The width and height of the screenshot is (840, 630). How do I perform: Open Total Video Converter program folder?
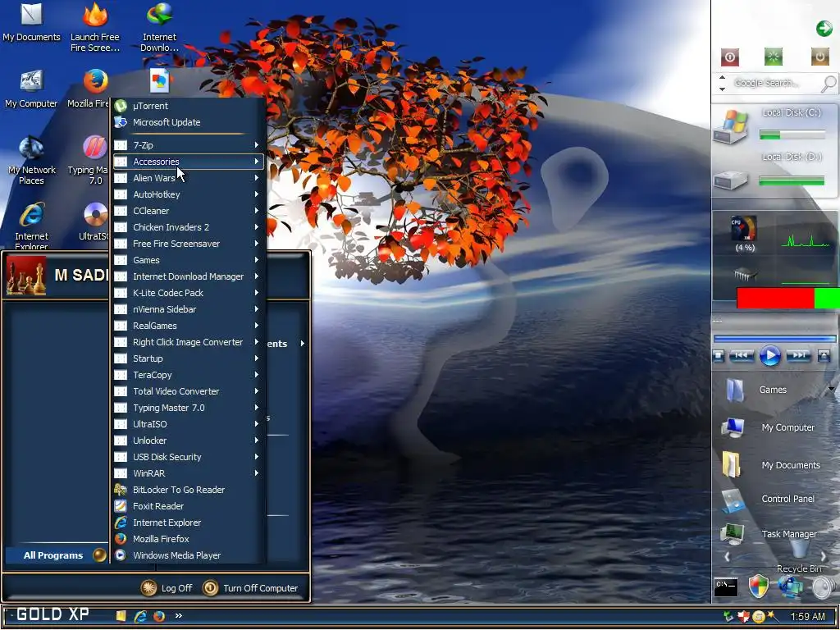188,391
